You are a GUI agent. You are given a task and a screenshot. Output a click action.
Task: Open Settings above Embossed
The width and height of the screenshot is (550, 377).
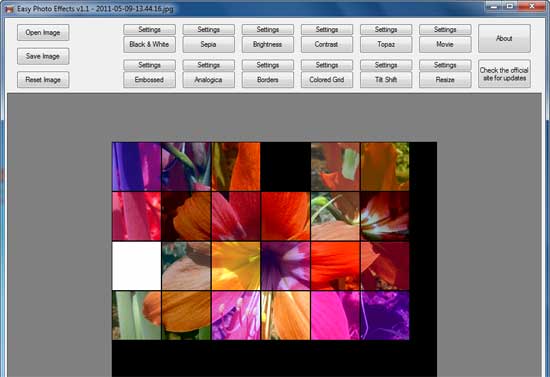pyautogui.click(x=149, y=65)
